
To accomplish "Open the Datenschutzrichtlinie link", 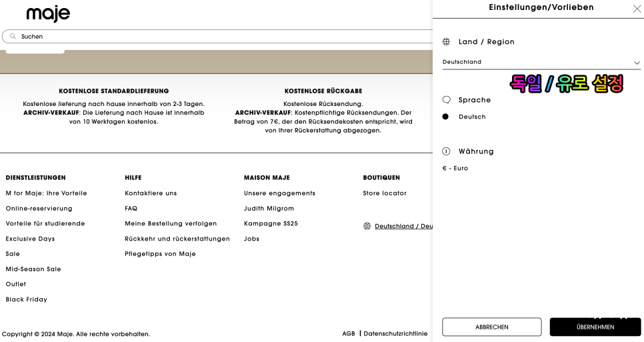I will click(x=395, y=334).
